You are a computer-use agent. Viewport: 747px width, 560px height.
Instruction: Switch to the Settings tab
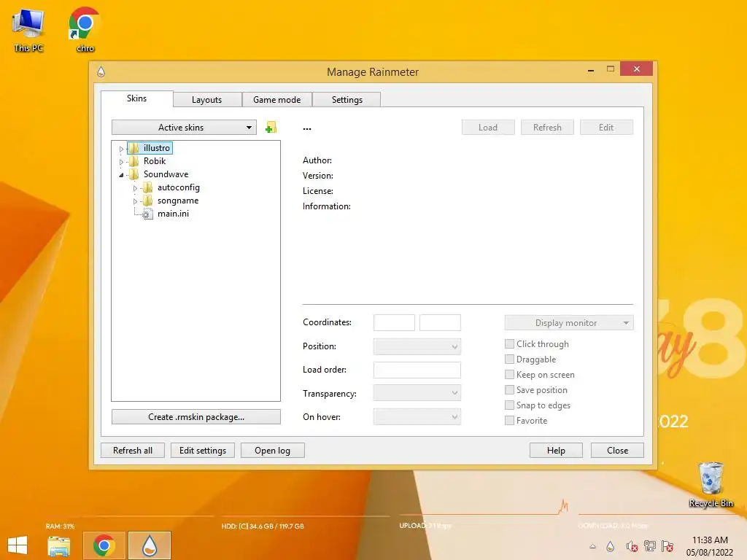tap(347, 99)
